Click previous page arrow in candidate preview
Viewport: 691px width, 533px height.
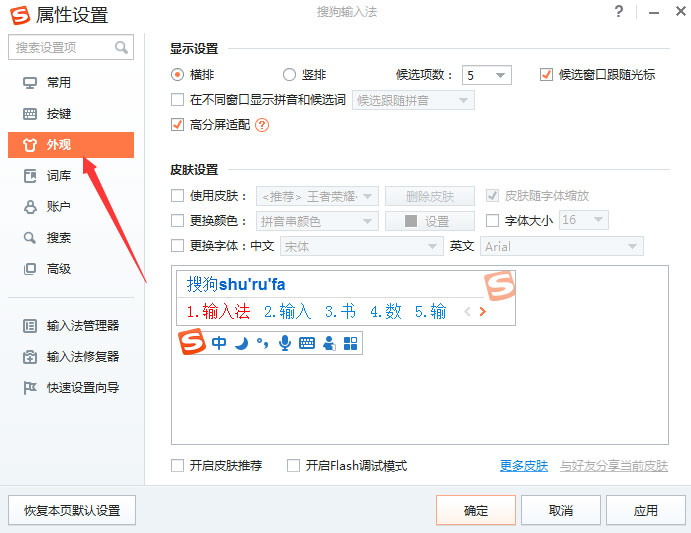click(468, 312)
